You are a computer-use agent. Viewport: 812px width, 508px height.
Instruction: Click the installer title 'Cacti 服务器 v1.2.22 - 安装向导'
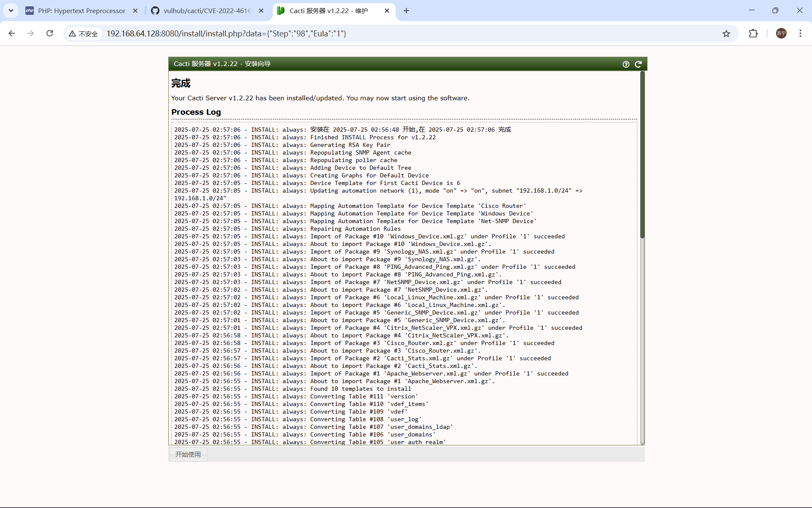(x=222, y=64)
